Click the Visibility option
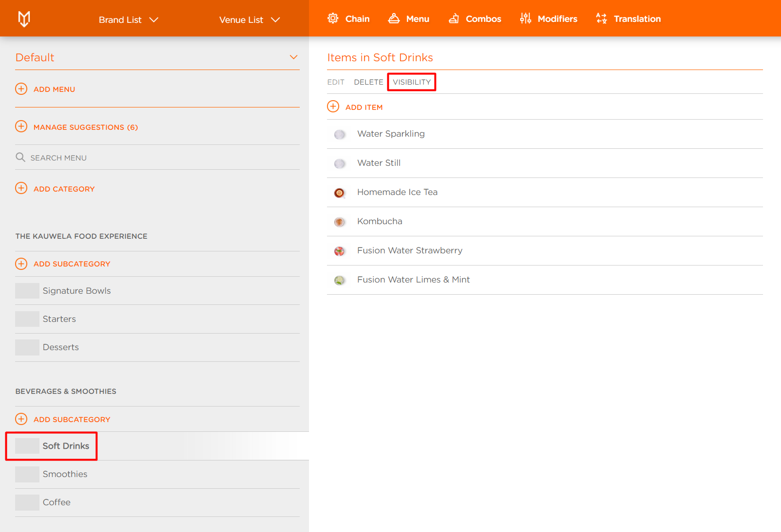The width and height of the screenshot is (781, 532). click(412, 82)
